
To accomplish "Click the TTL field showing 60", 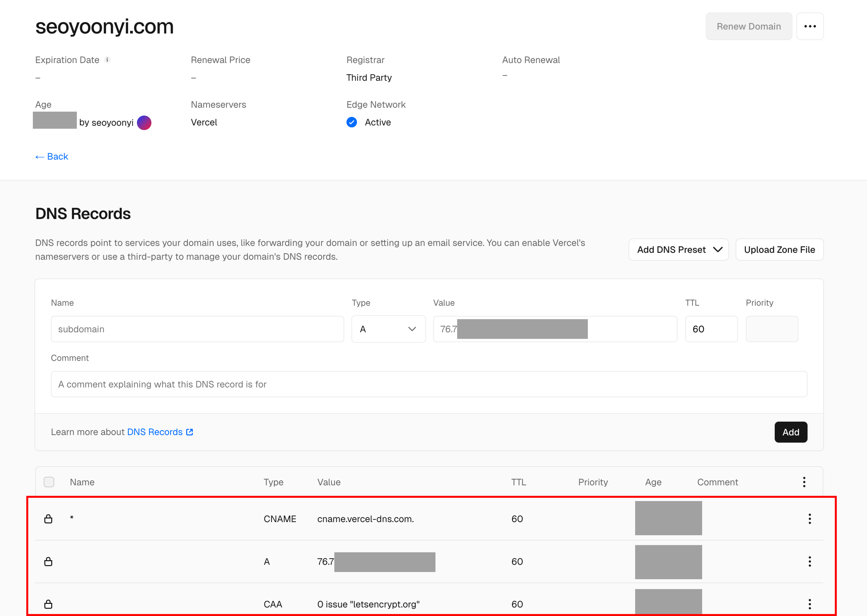I will (x=711, y=329).
